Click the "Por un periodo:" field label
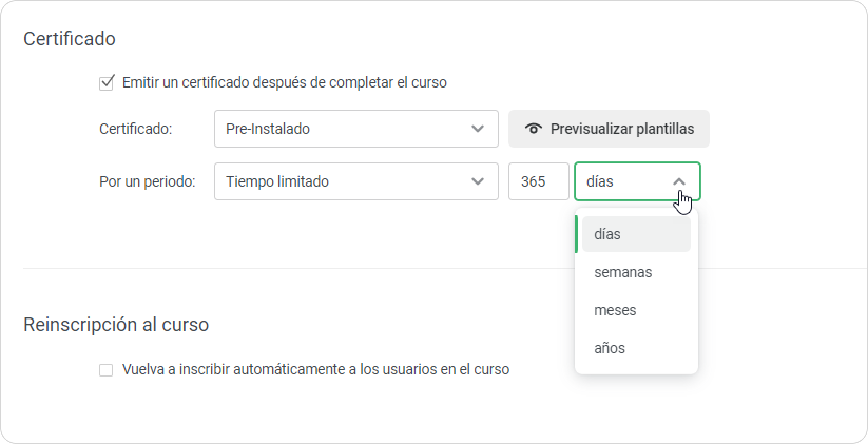This screenshot has width=868, height=444. (147, 181)
